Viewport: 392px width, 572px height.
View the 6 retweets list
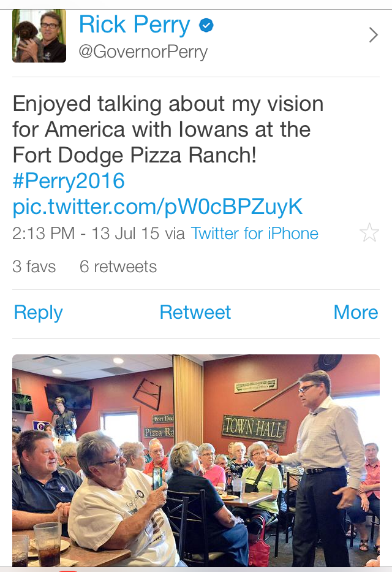click(118, 267)
